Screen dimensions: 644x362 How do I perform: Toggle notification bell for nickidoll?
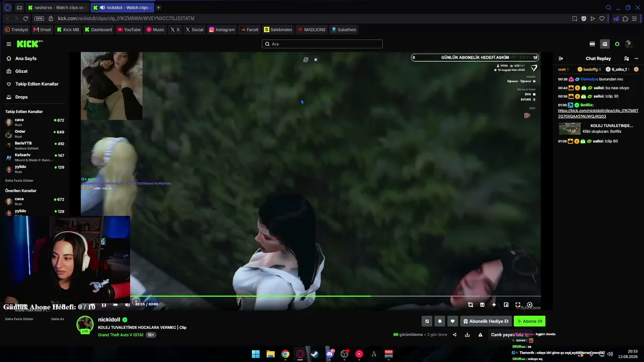pyautogui.click(x=440, y=321)
